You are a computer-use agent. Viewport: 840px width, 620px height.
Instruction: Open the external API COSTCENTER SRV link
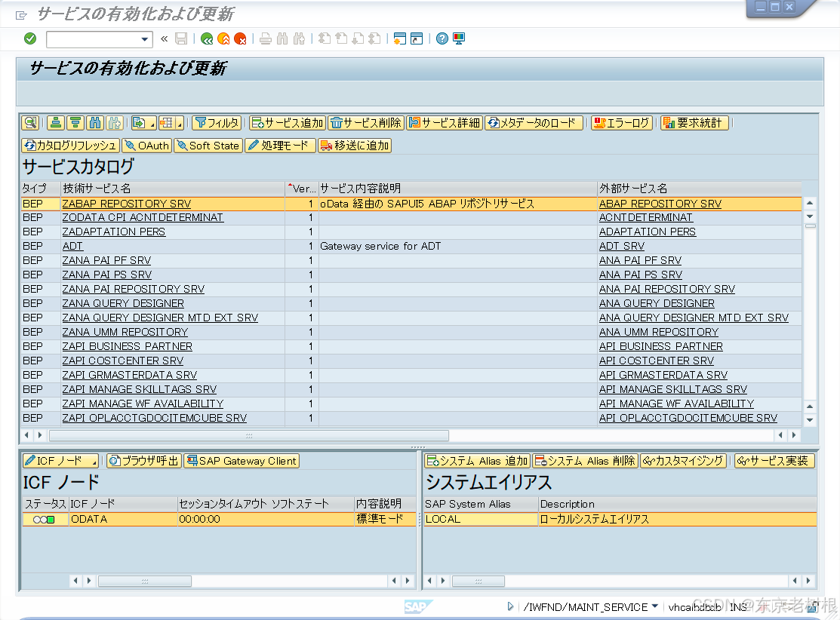click(x=657, y=361)
